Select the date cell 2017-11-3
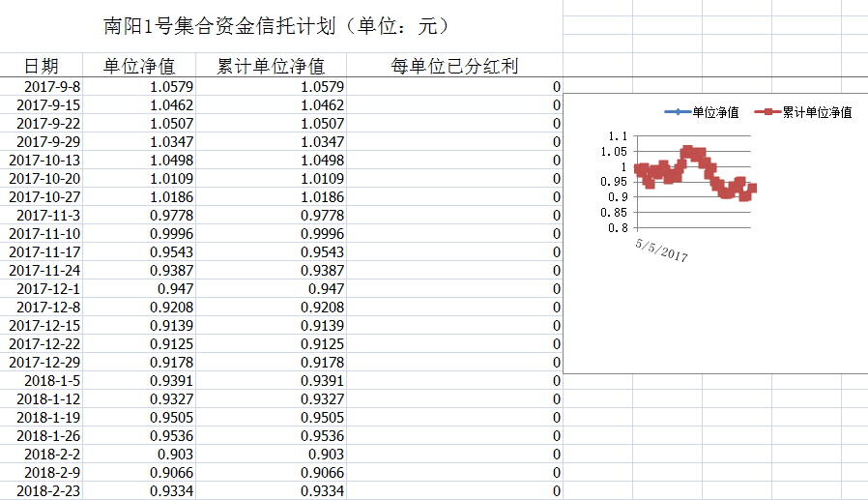The image size is (868, 500). [43, 216]
